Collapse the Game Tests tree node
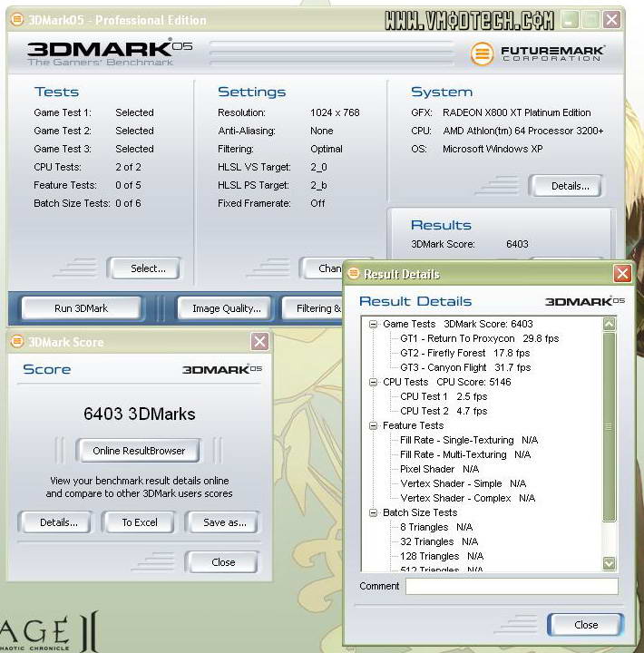 pos(373,324)
